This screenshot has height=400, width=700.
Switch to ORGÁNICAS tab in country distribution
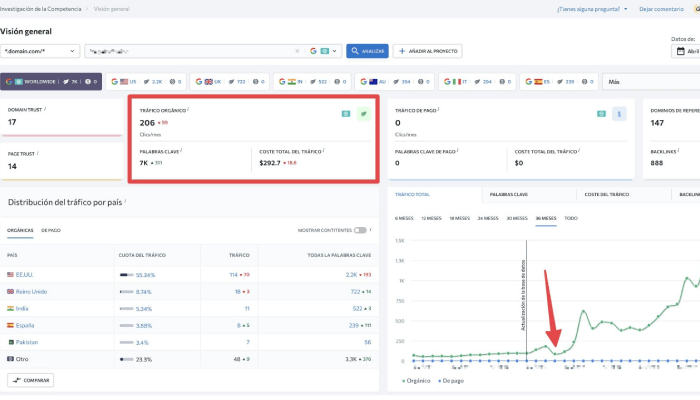coord(20,230)
